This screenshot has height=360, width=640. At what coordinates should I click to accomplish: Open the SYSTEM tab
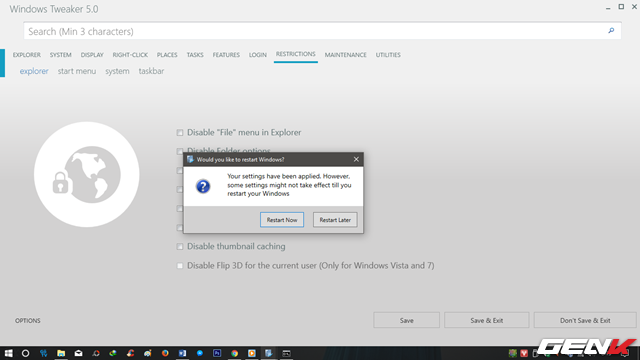click(x=60, y=55)
